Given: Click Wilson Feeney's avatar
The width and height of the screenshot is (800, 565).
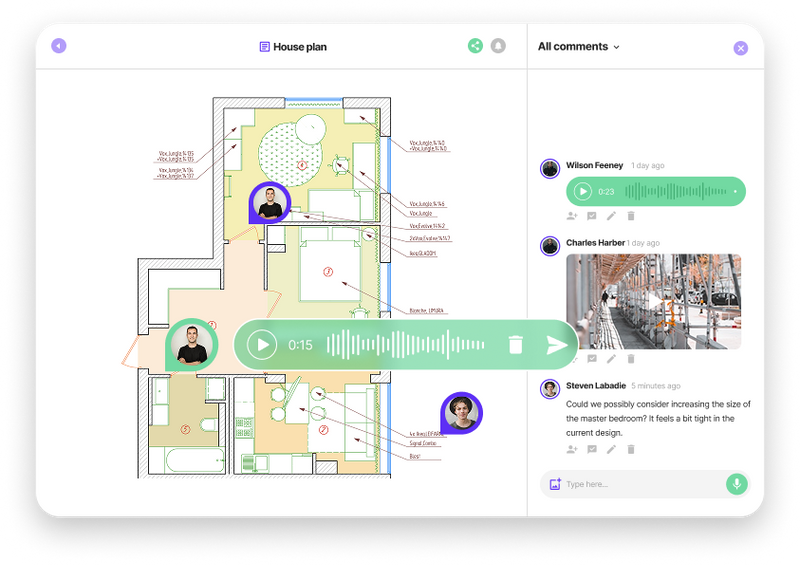Looking at the screenshot, I should tap(550, 168).
